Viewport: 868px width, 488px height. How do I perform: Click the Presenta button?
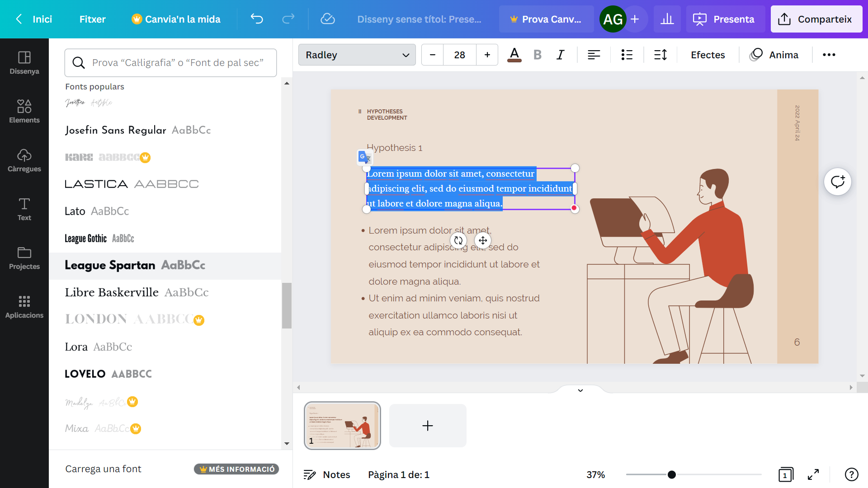tap(725, 19)
